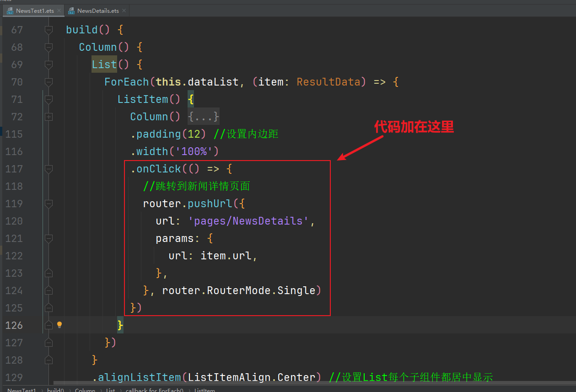This screenshot has width=576, height=392.
Task: Click 'ListItem()' on line 71
Action: click(x=149, y=99)
